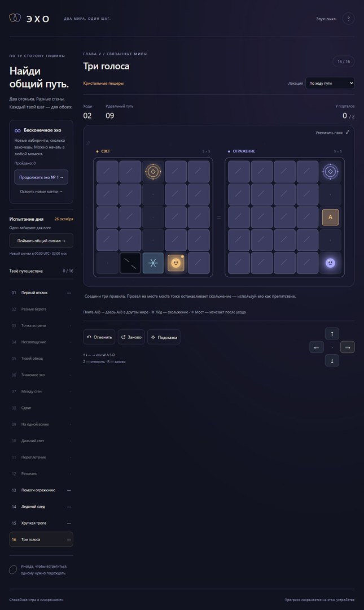The height and width of the screenshot is (610, 364).
Task: Select level 01 Первый отклик
Action: (41, 293)
